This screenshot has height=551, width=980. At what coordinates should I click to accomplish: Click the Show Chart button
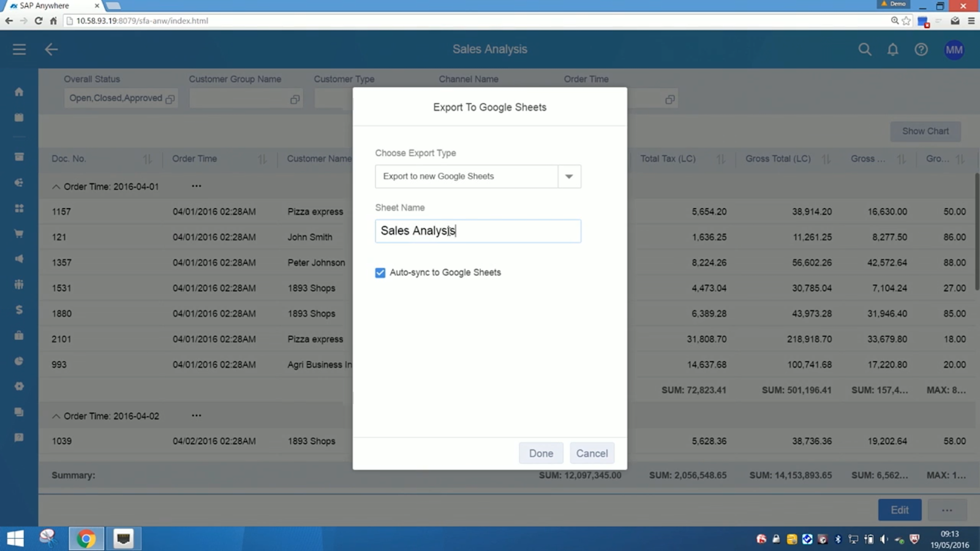tap(925, 131)
